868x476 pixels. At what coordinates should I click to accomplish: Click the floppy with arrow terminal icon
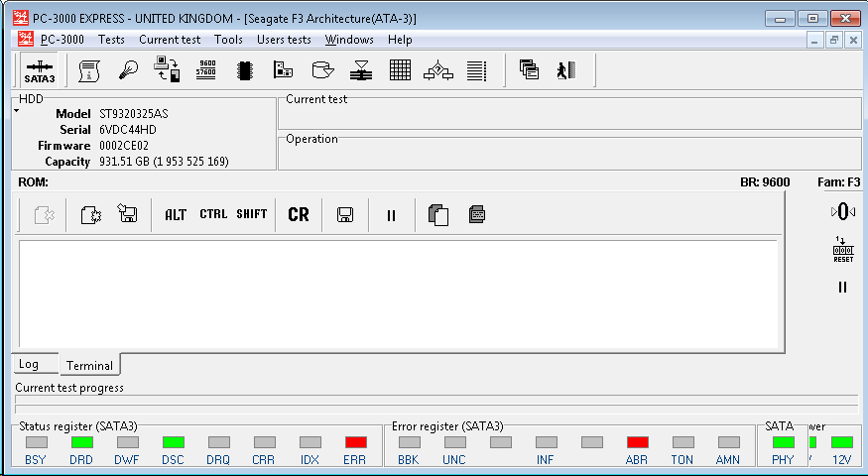127,213
